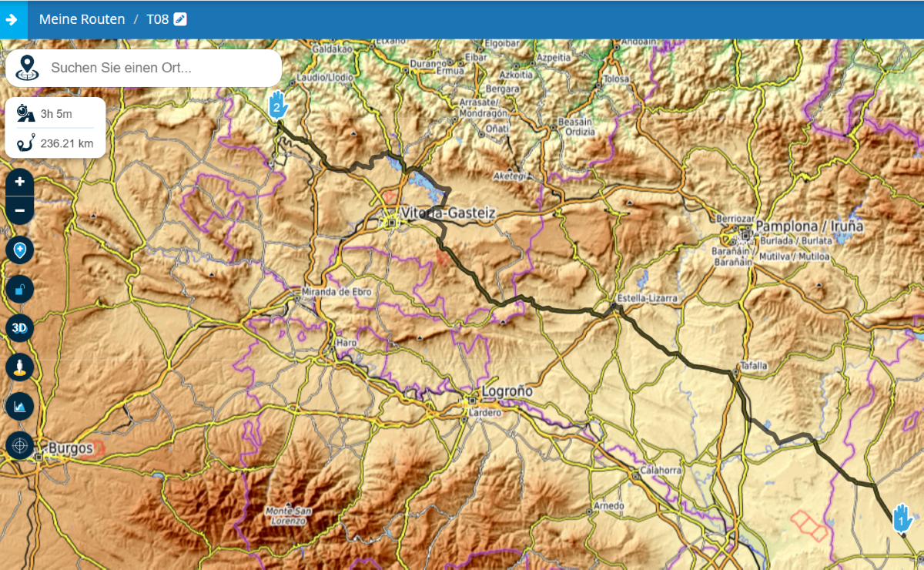The image size is (924, 570).
Task: Toggle the route lock icon
Action: coord(20,290)
